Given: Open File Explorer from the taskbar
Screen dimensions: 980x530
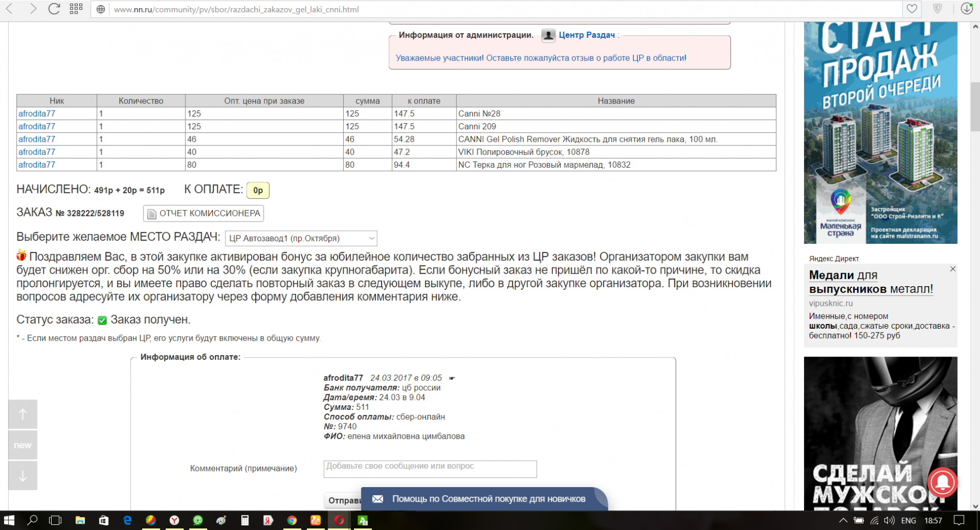Looking at the screenshot, I should tap(80, 520).
